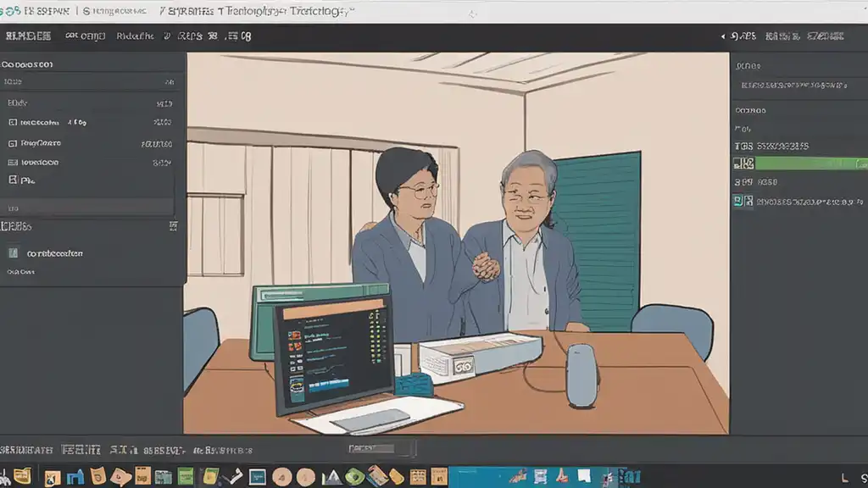868x488 pixels.
Task: Click the 'TGS' labeled row in right panel
Action: pos(771,146)
